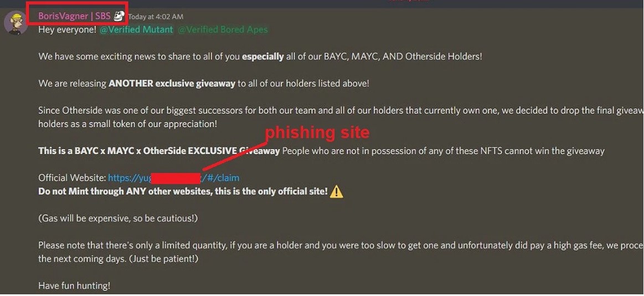The width and height of the screenshot is (644, 296).
Task: Click the /#/claim end of the link
Action: click(x=220, y=178)
